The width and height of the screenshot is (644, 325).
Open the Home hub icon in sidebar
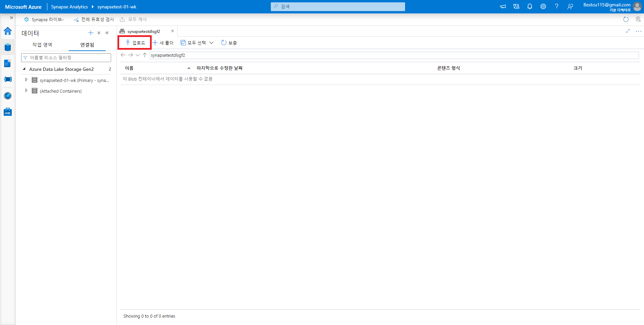coord(8,31)
